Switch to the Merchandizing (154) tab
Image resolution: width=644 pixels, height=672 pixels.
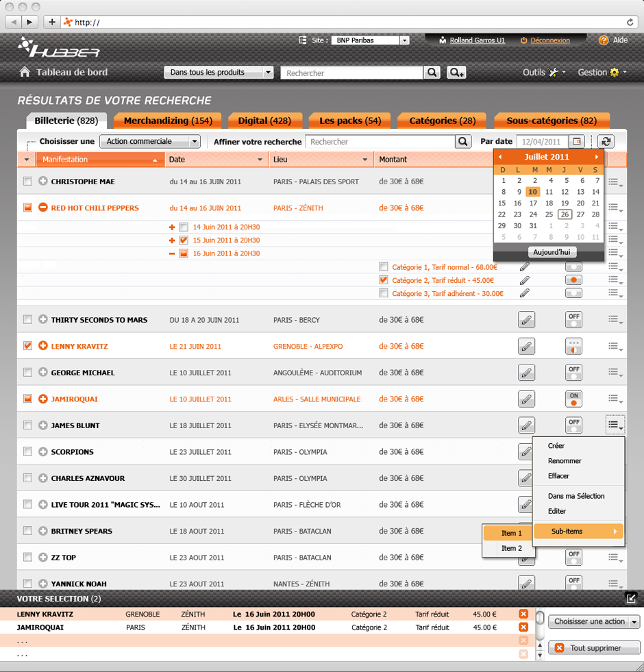coord(168,121)
